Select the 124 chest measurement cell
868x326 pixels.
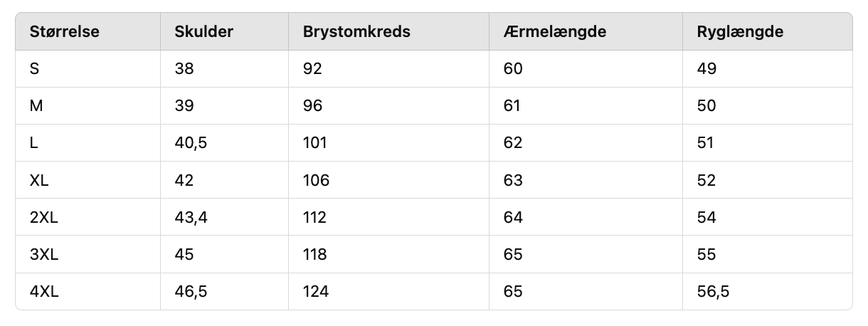point(316,291)
